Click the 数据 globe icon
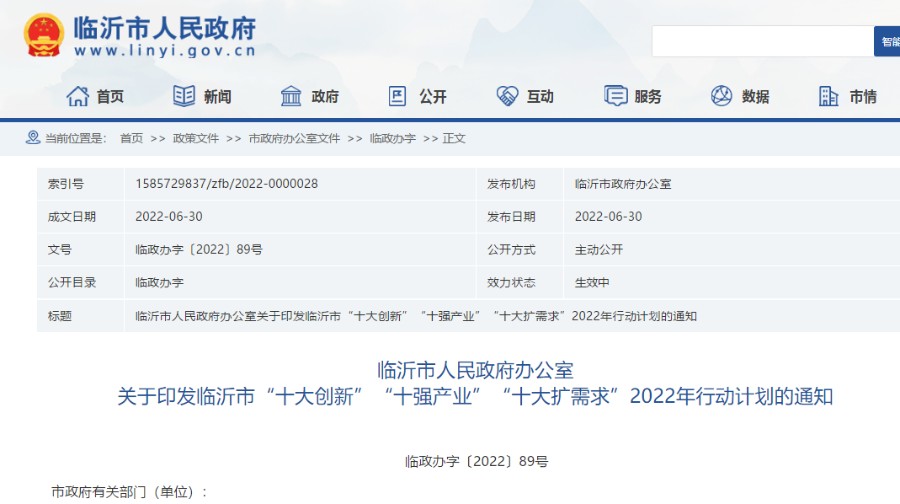900x504 pixels. pyautogui.click(x=721, y=96)
